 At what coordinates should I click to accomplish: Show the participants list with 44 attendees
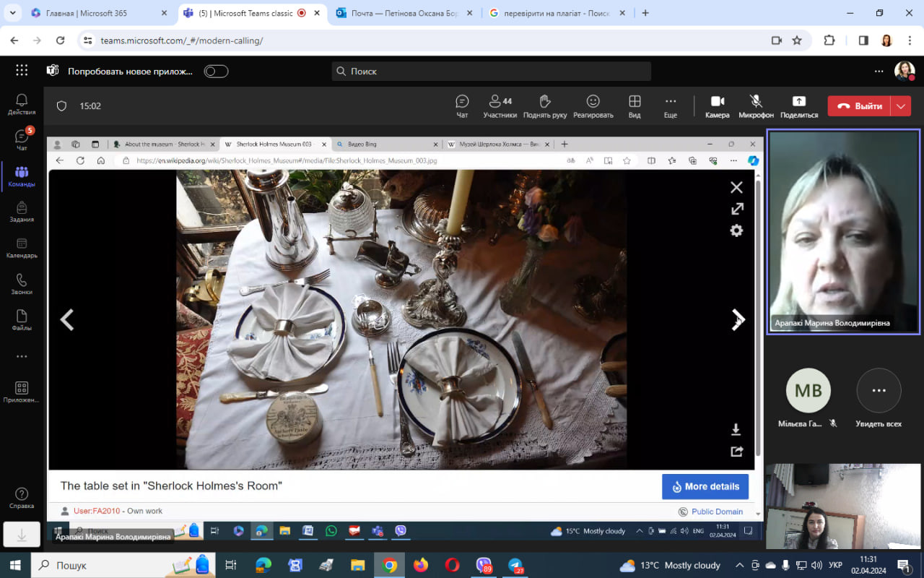pos(500,105)
